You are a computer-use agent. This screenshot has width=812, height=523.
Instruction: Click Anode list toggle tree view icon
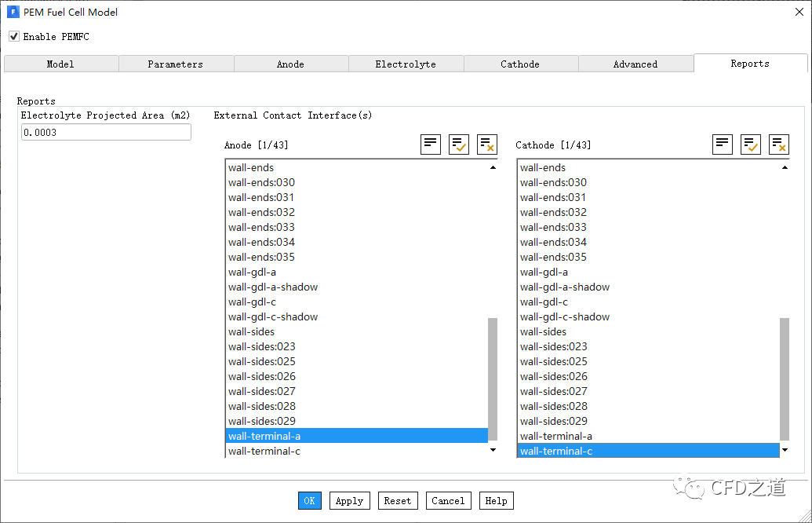click(431, 144)
